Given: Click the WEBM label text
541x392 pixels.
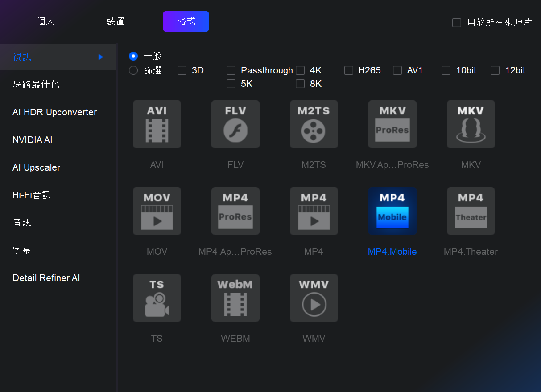Looking at the screenshot, I should [235, 339].
